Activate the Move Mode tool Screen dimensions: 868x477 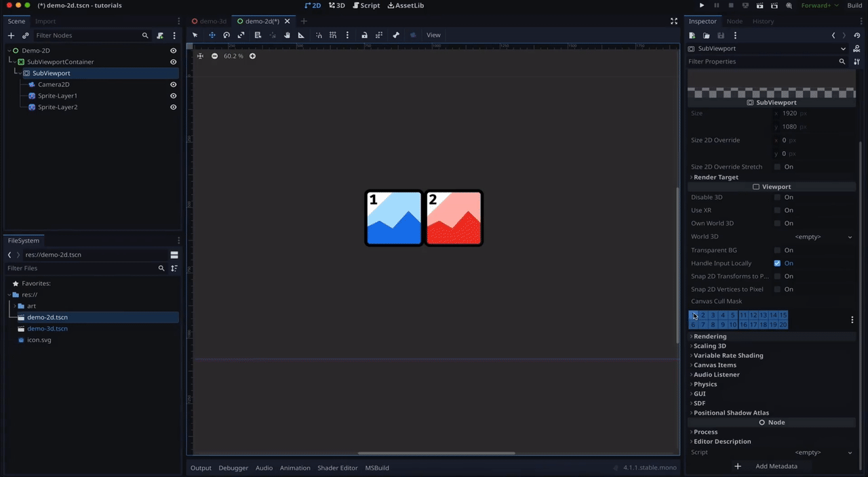click(212, 35)
